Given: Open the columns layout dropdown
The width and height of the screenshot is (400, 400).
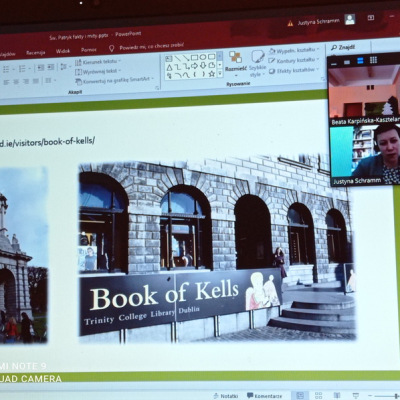Looking at the screenshot, I should point(50,80).
